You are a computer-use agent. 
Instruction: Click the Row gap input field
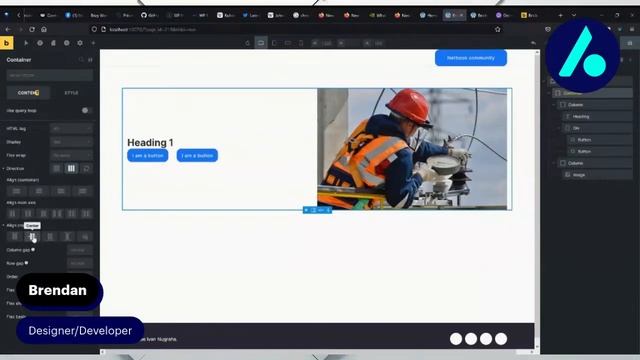[x=80, y=263]
